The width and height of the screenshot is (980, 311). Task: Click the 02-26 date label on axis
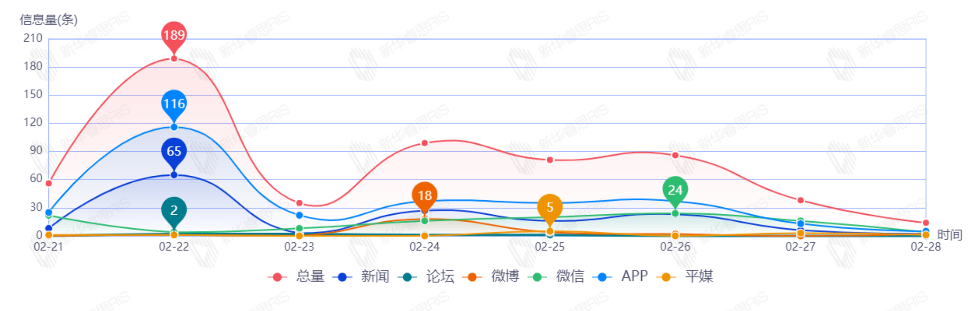675,247
